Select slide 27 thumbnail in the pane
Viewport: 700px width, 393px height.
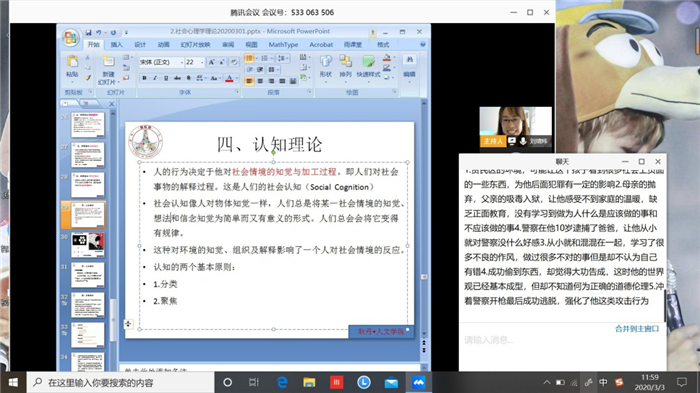pyautogui.click(x=88, y=154)
